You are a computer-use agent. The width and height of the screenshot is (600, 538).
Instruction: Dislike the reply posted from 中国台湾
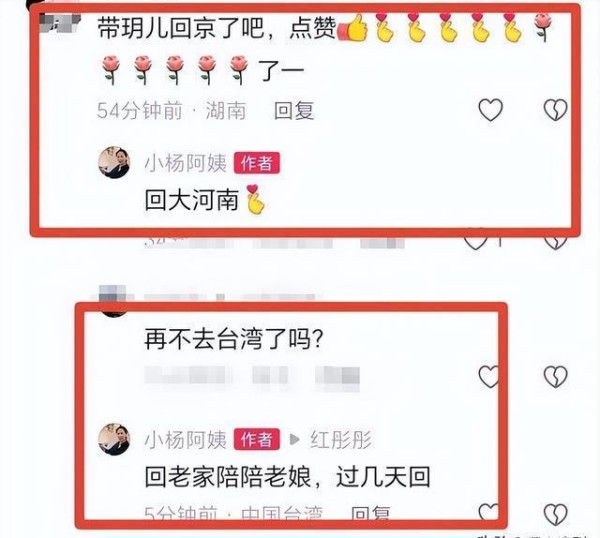pyautogui.click(x=555, y=514)
